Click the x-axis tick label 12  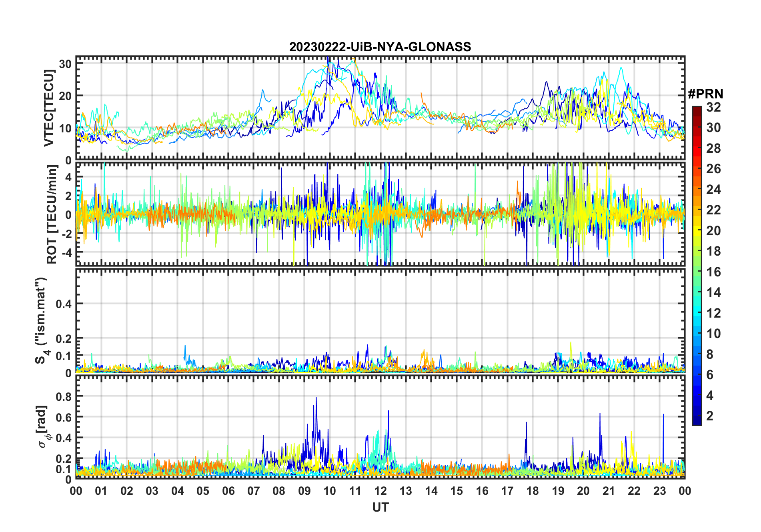point(380,491)
